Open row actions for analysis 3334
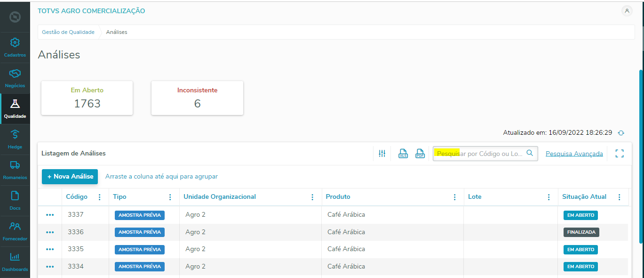The width and height of the screenshot is (644, 278). pyautogui.click(x=50, y=267)
